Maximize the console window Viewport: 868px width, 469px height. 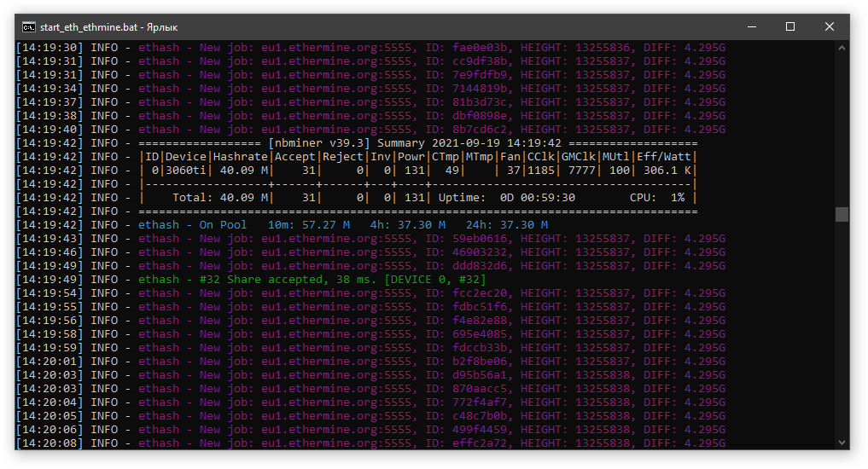pyautogui.click(x=790, y=26)
